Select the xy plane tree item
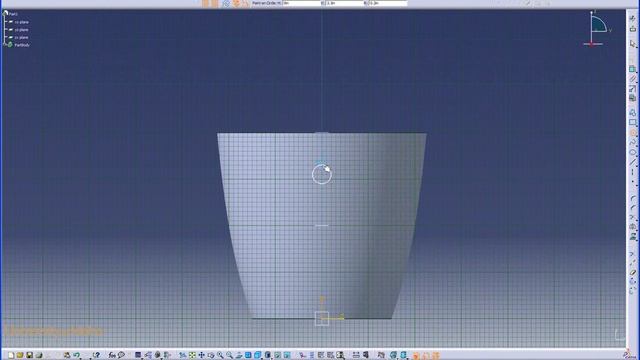Viewport: 640px width, 360px height. pos(21,22)
